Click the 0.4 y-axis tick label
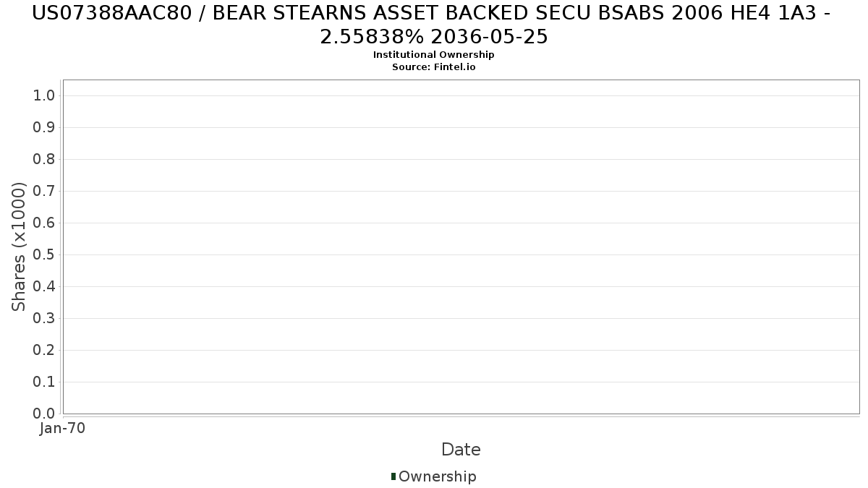The width and height of the screenshot is (868, 488). pyautogui.click(x=44, y=286)
